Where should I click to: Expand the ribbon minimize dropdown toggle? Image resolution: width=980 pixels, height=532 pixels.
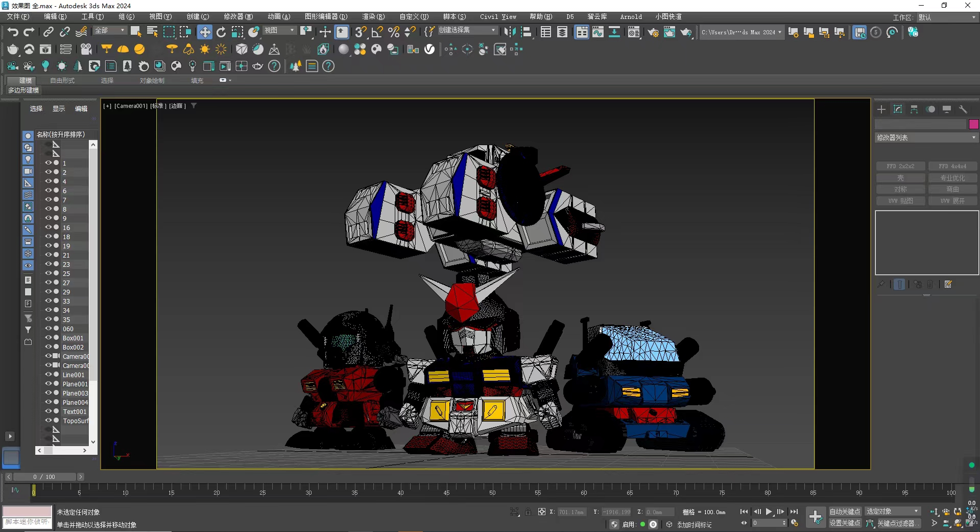coord(225,80)
